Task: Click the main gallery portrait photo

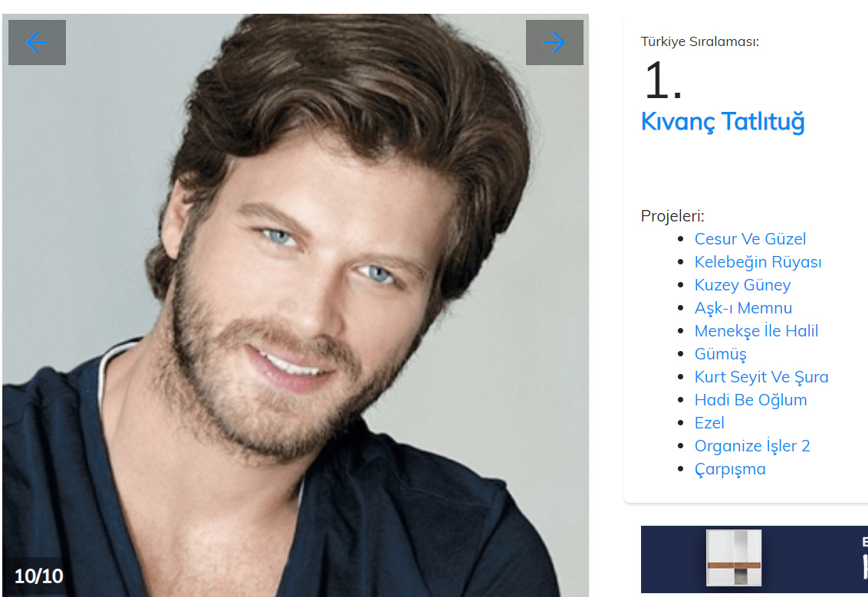Action: coord(296,306)
